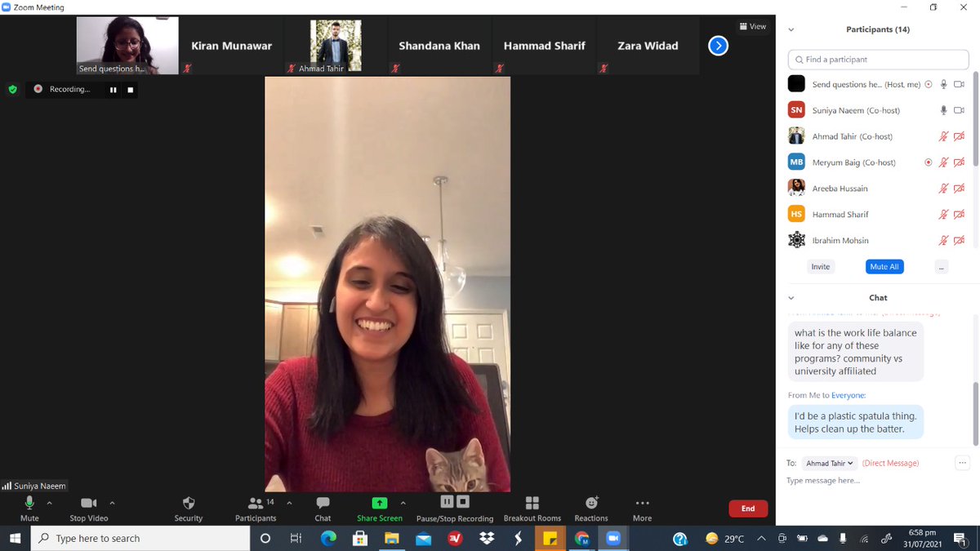The image size is (980, 551).
Task: Expand video options arrow next to Stop Video
Action: (112, 503)
